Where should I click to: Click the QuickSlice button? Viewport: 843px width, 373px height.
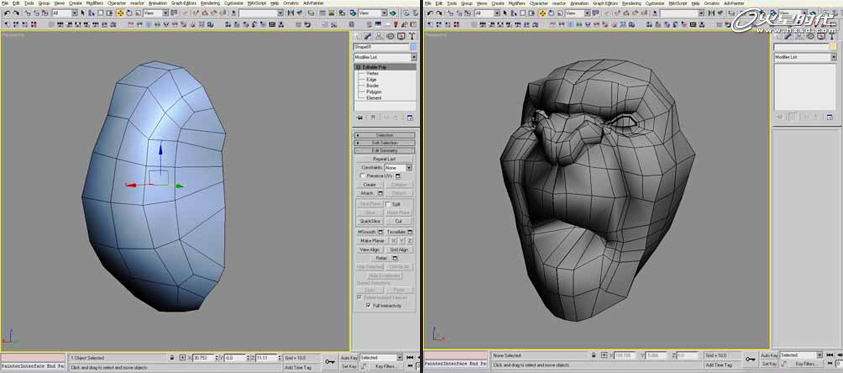[369, 221]
